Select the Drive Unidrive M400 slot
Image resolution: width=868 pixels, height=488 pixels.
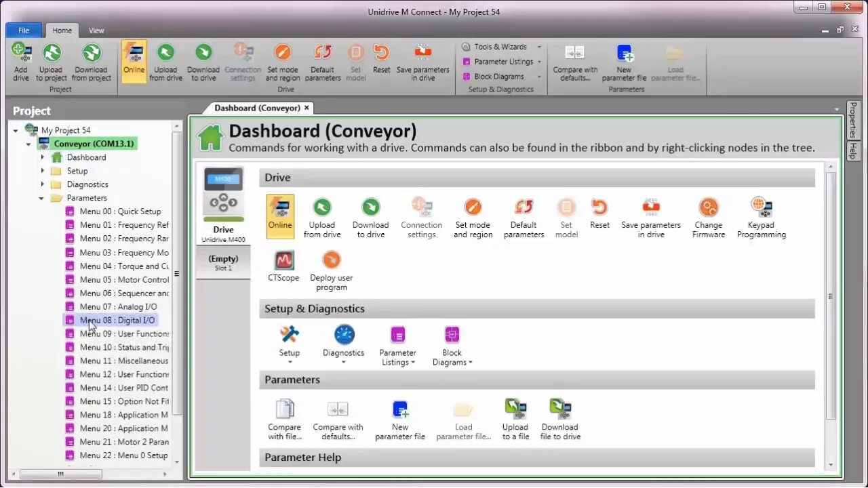[x=223, y=205]
